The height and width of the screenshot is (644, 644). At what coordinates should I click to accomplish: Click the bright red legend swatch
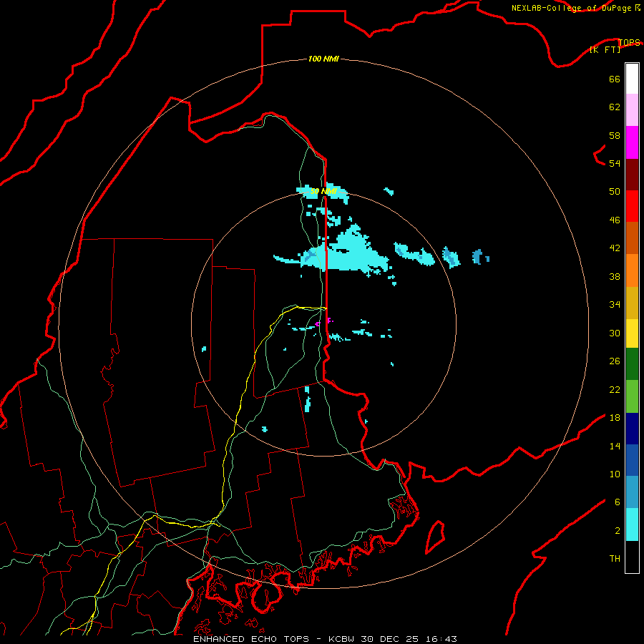(x=632, y=206)
